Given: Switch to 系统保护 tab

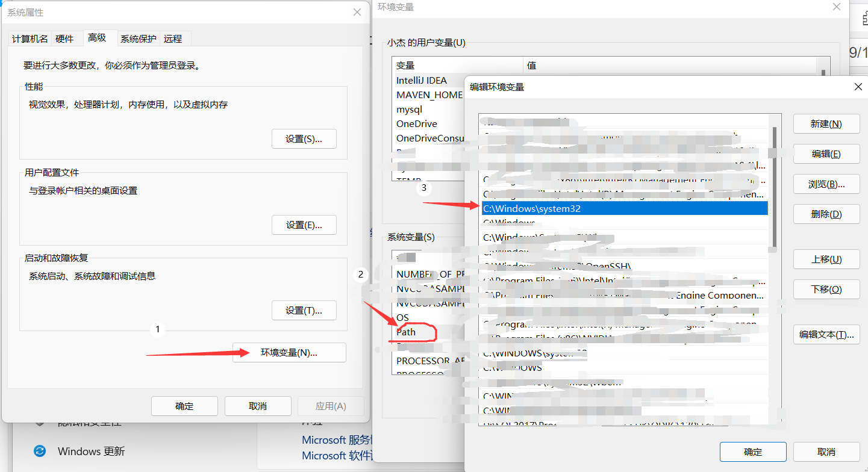Looking at the screenshot, I should 139,39.
